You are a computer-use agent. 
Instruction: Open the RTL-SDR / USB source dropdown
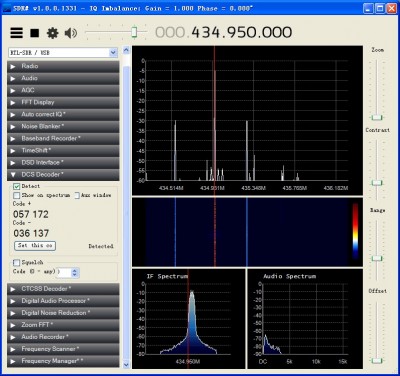point(63,52)
